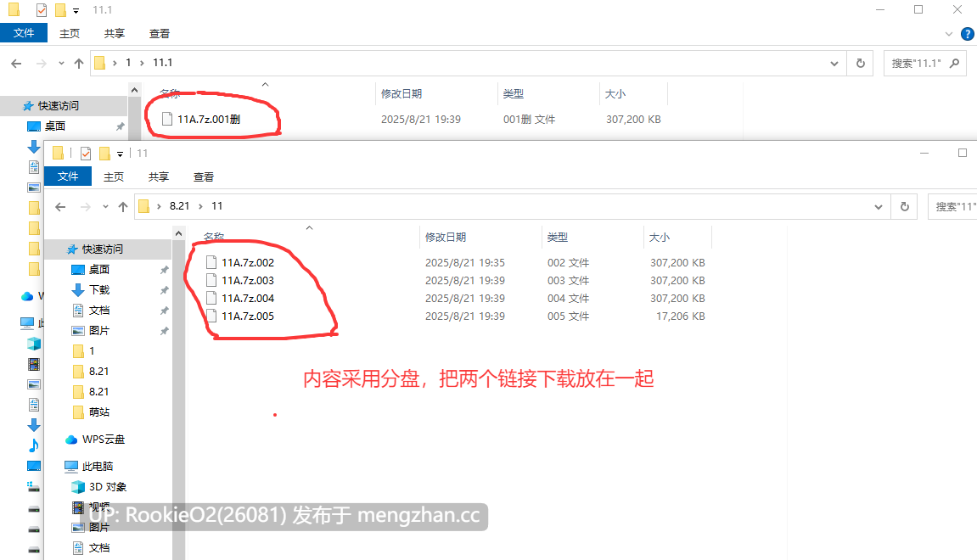Open Home tab in the 11.1 window

pos(69,34)
